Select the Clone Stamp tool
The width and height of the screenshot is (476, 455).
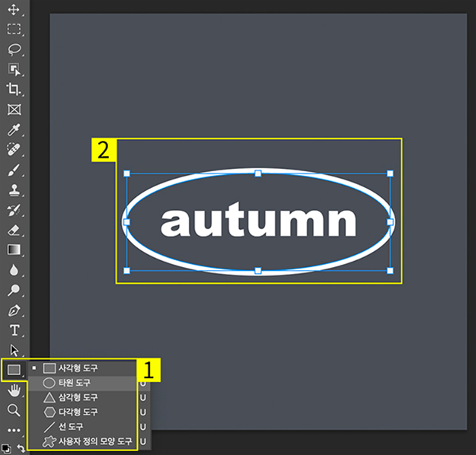click(14, 190)
